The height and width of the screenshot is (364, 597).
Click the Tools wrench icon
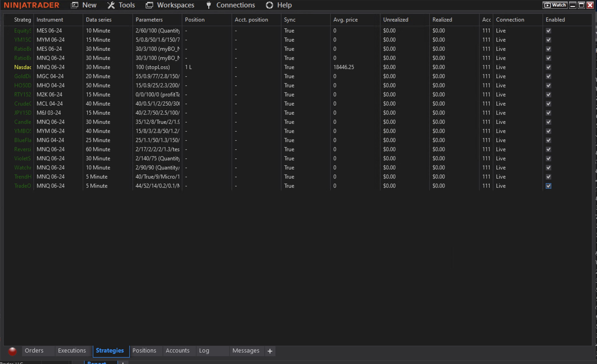pyautogui.click(x=111, y=5)
